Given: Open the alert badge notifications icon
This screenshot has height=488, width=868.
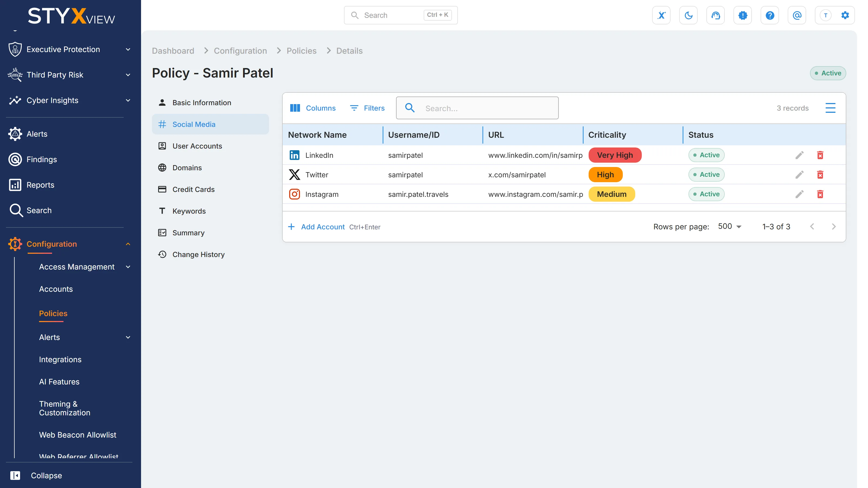Looking at the screenshot, I should pos(743,15).
